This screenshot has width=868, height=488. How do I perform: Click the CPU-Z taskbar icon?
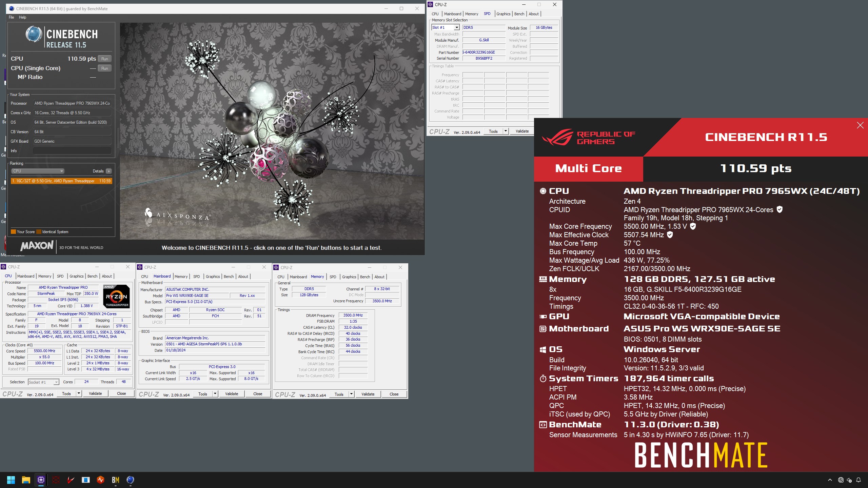point(41,480)
